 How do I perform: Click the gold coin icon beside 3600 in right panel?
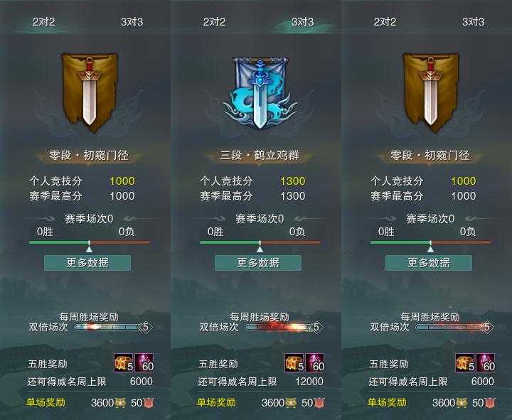click(461, 403)
